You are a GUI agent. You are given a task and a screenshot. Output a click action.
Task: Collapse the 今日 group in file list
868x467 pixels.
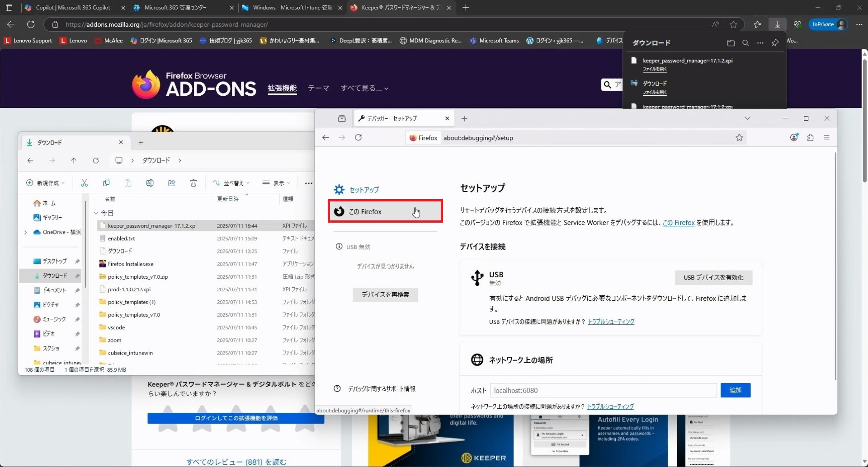96,213
